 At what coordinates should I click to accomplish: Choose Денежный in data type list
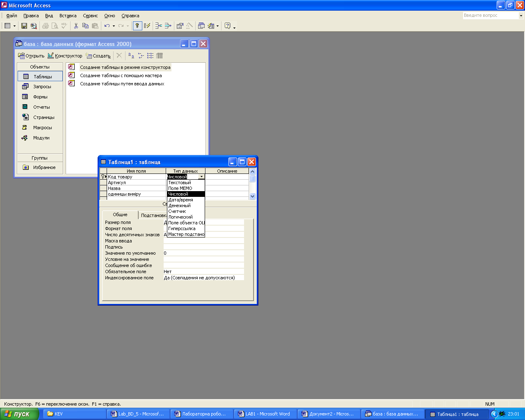[x=186, y=205]
